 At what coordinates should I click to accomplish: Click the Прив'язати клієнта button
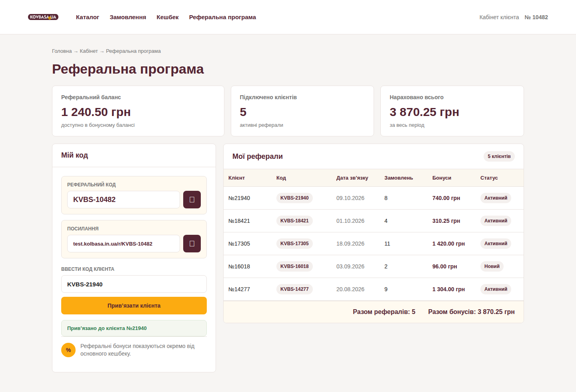(x=134, y=306)
